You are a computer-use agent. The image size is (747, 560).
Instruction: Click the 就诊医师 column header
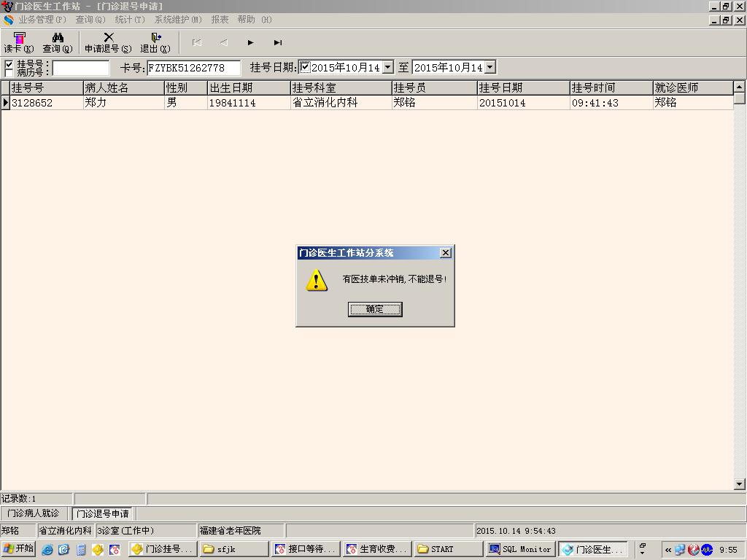tap(693, 87)
